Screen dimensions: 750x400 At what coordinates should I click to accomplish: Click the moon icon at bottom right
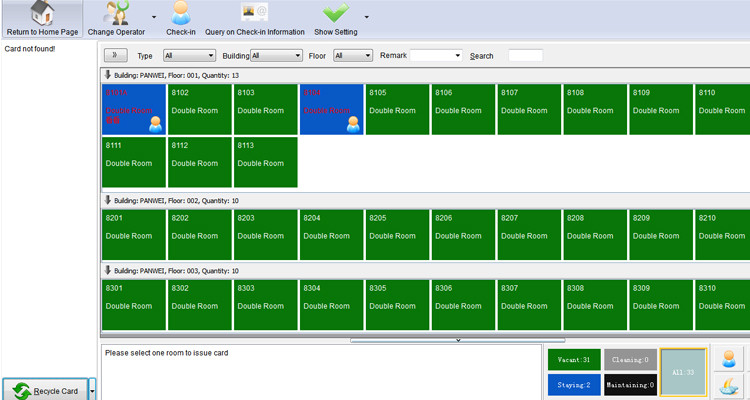728,386
